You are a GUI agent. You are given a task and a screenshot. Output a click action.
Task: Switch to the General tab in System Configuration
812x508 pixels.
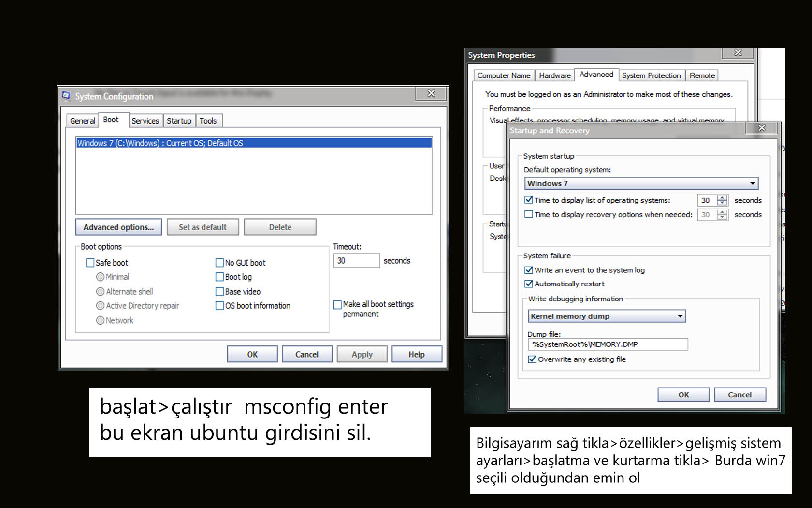click(83, 121)
